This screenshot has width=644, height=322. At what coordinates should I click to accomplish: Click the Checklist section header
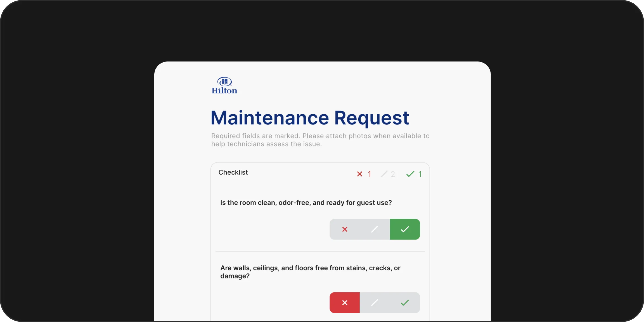point(233,172)
